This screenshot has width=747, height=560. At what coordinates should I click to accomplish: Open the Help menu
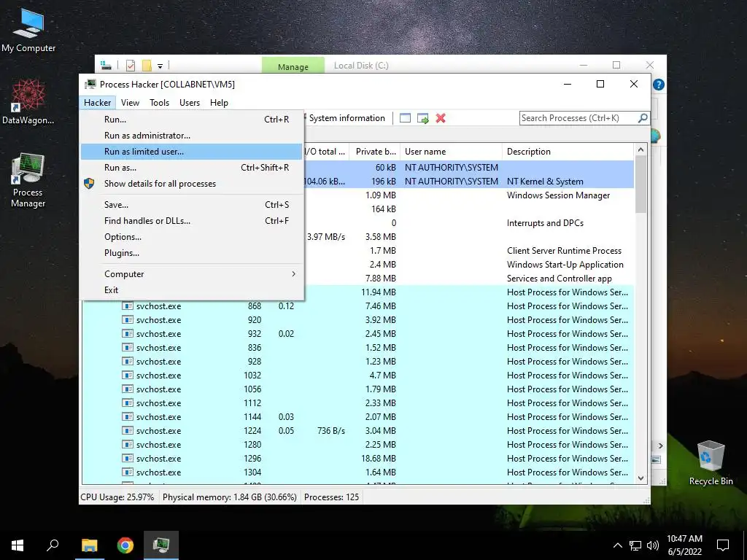pos(219,102)
